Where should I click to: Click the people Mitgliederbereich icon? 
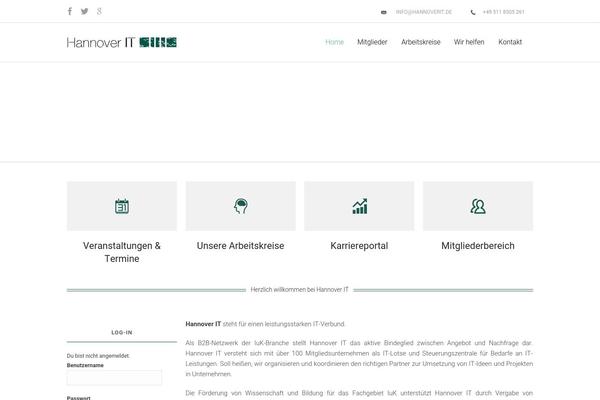[478, 206]
